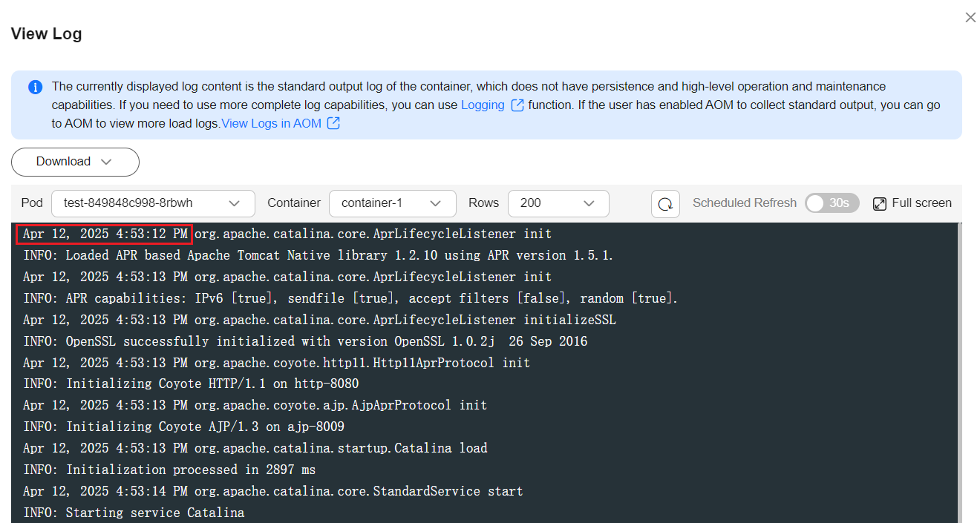Click the log panel vertical scrollbar

pos(959,372)
